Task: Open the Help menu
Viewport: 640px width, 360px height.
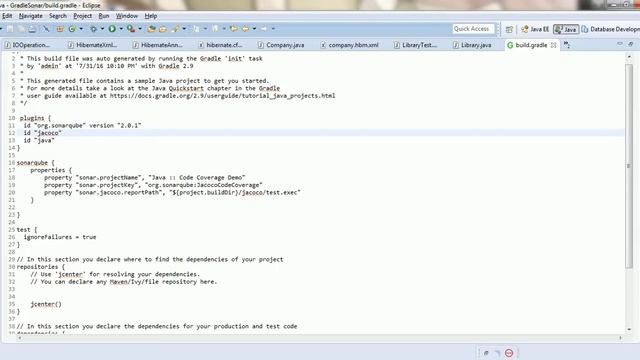Action: 151,16
